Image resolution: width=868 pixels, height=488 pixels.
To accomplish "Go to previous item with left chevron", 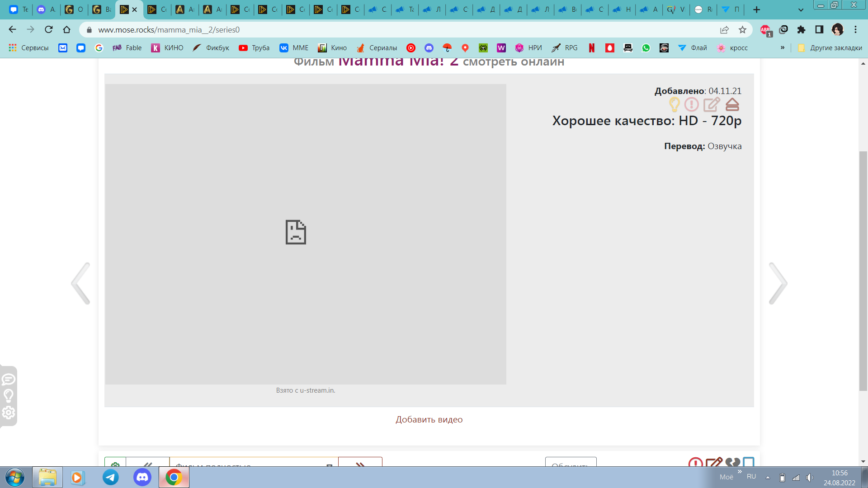I will 81,283.
